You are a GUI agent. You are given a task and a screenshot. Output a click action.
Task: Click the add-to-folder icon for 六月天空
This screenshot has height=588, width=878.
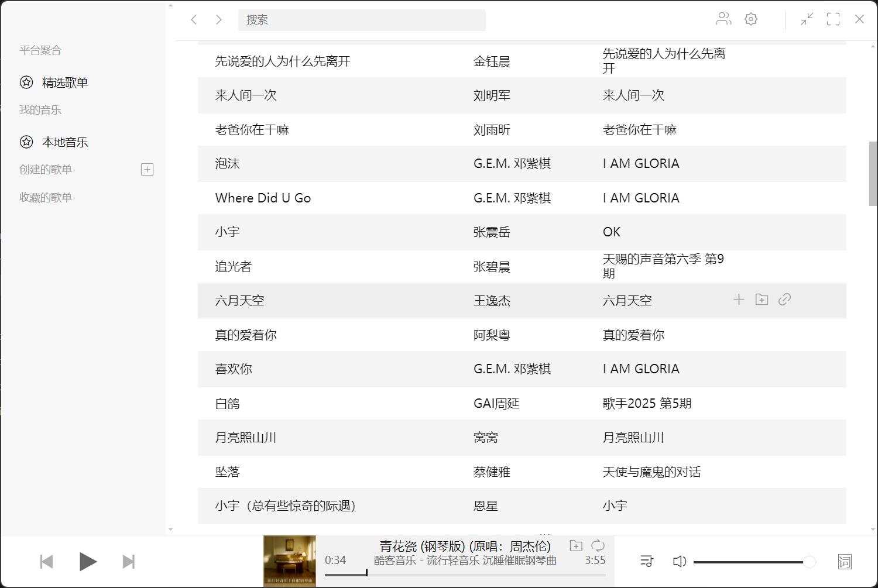762,299
